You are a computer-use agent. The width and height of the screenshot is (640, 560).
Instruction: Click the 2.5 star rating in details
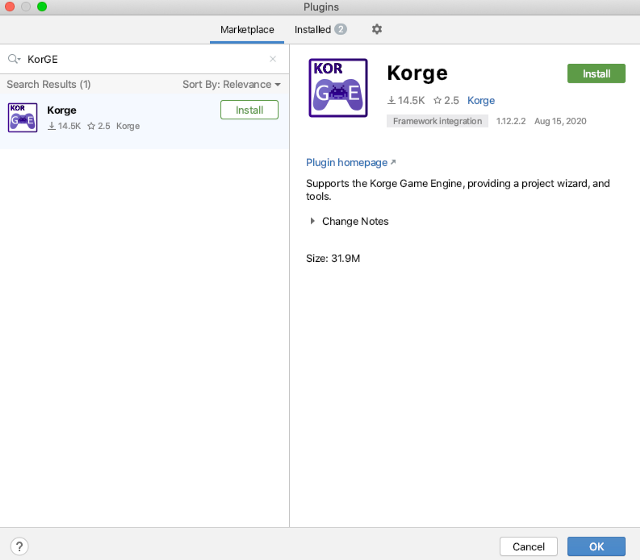446,100
